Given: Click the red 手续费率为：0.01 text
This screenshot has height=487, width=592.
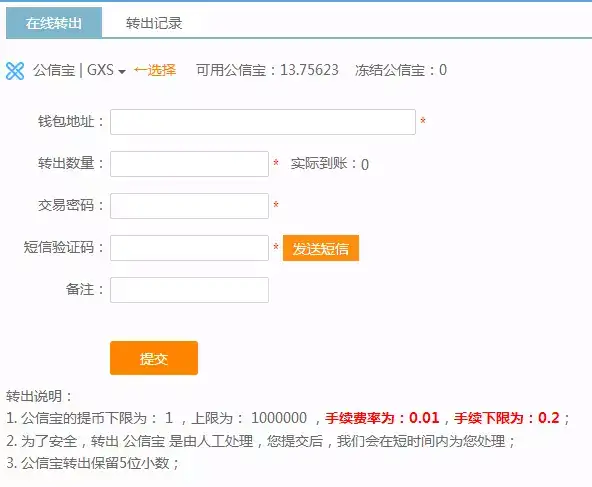Looking at the screenshot, I should pyautogui.click(x=382, y=418).
